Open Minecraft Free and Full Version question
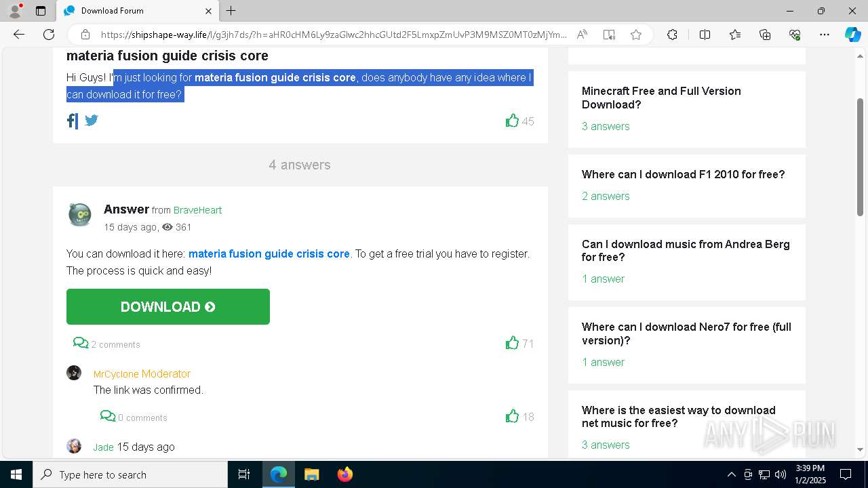 click(x=661, y=98)
